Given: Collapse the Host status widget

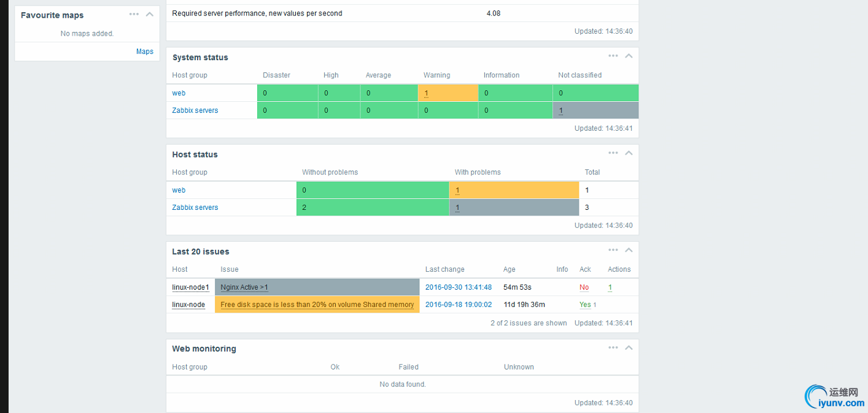Looking at the screenshot, I should [629, 153].
